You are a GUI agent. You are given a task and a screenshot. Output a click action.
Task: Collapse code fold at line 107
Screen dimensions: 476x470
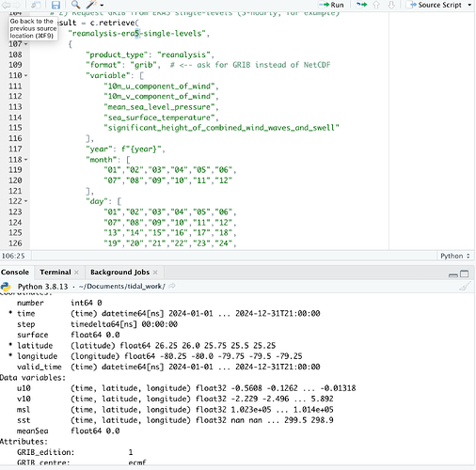pyautogui.click(x=26, y=44)
